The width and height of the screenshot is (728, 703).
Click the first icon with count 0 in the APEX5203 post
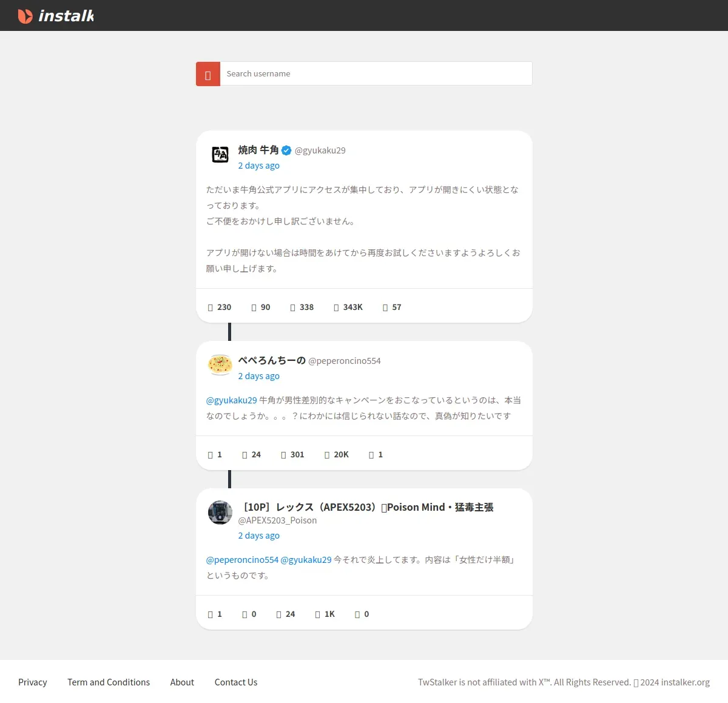tap(245, 614)
